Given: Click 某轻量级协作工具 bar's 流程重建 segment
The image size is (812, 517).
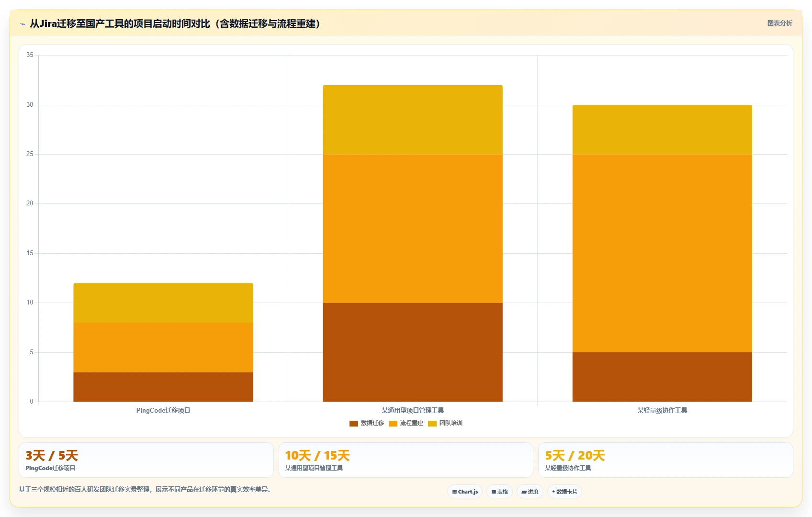Looking at the screenshot, I should 662,253.
